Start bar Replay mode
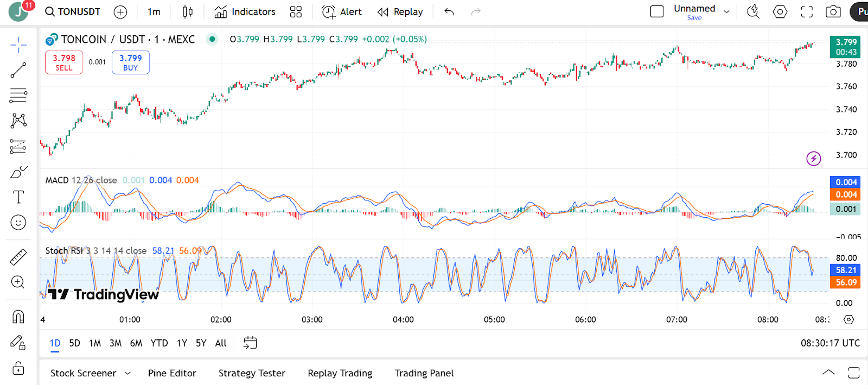 pos(400,12)
